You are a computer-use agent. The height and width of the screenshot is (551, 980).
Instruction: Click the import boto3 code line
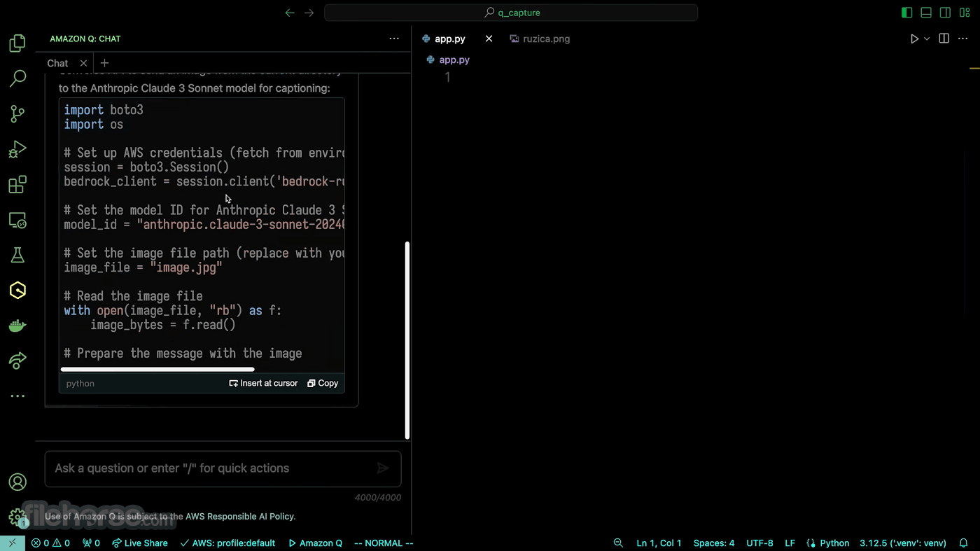tap(104, 110)
